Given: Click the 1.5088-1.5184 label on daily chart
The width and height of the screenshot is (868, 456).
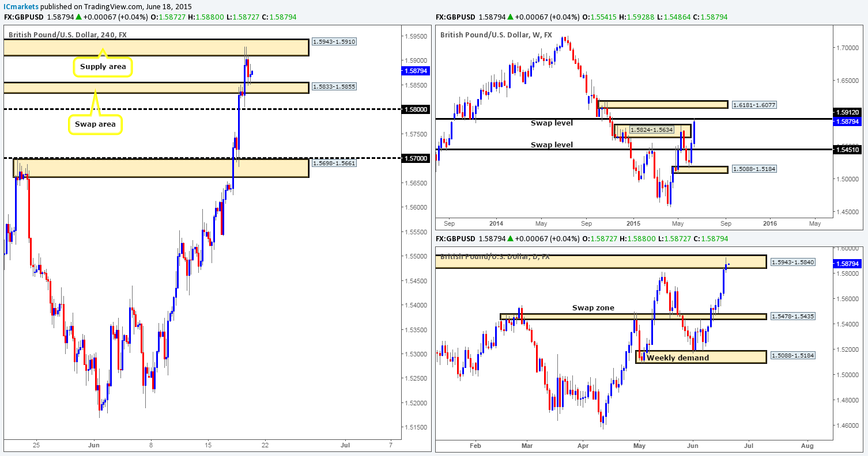Looking at the screenshot, I should click(x=793, y=356).
